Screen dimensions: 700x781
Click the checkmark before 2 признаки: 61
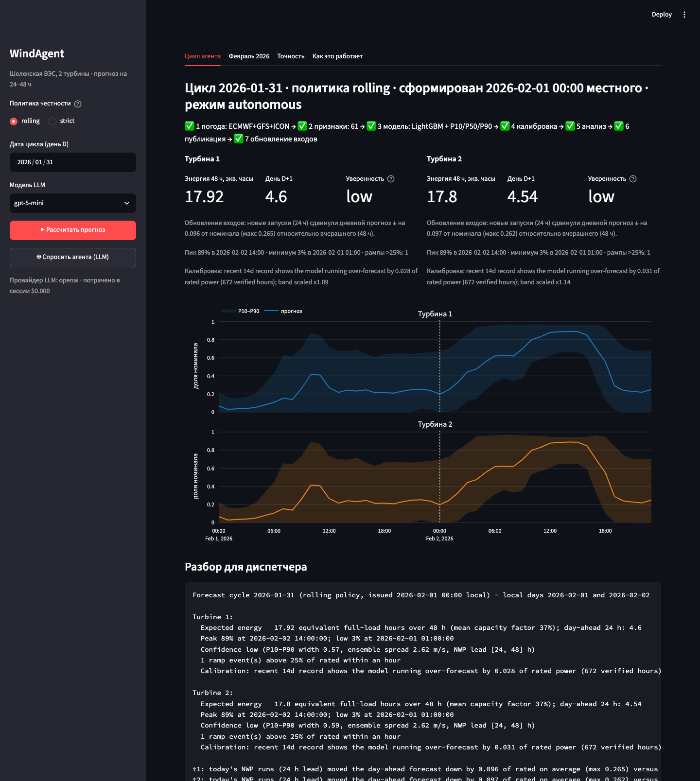(302, 126)
